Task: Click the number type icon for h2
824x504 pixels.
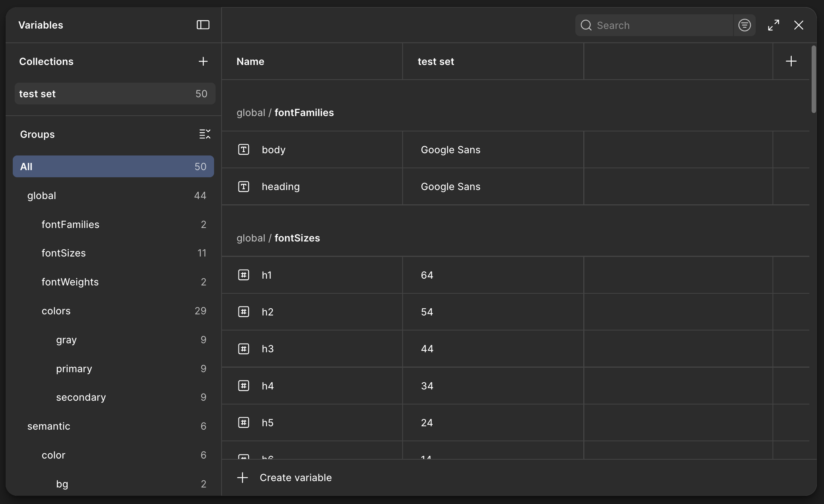Action: coord(243,312)
